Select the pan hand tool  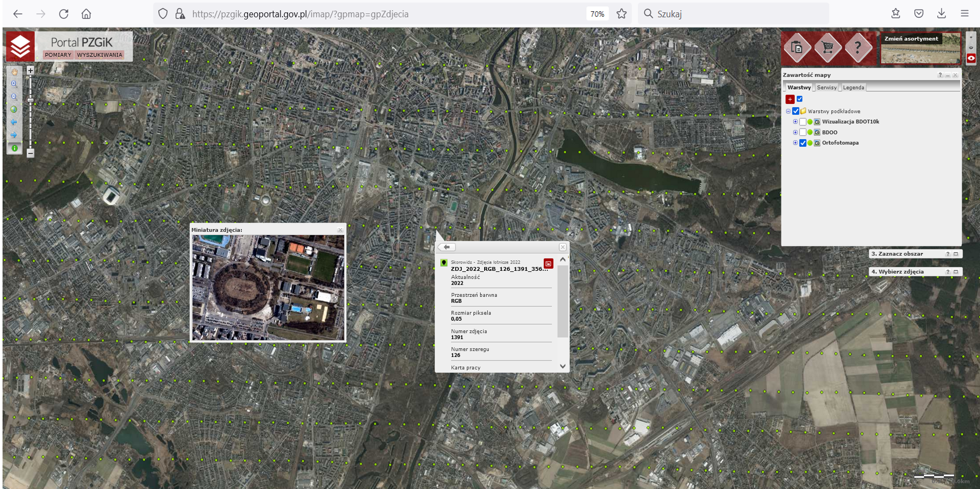click(14, 72)
